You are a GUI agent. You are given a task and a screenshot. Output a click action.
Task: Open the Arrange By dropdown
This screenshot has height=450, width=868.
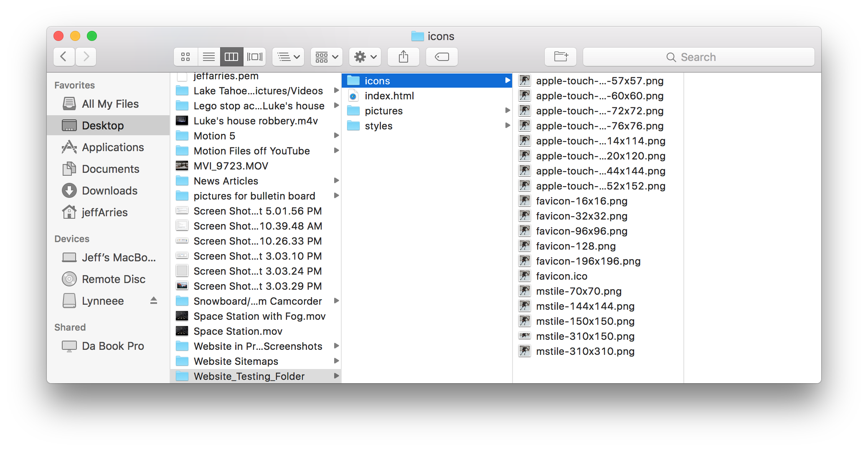(x=288, y=57)
